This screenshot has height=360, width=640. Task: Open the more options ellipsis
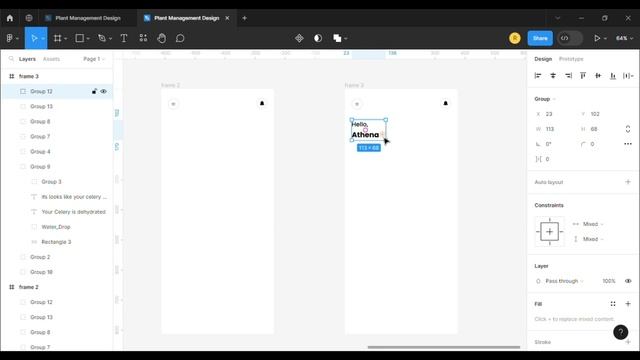coord(628,144)
